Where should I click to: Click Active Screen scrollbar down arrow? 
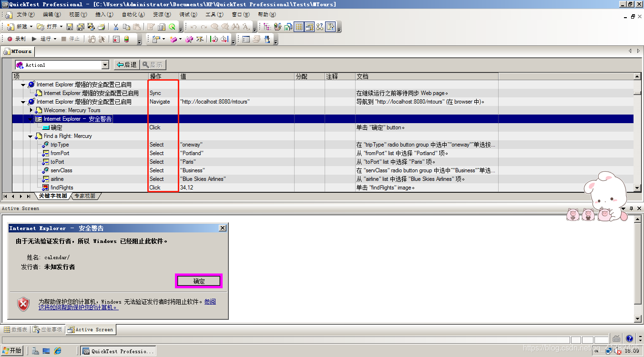tap(638, 319)
